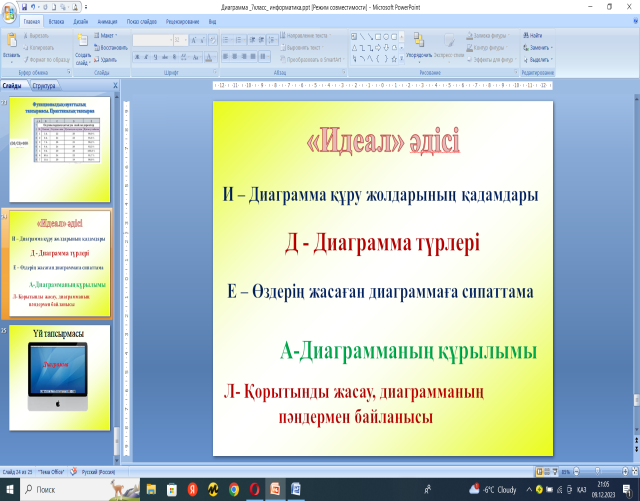Switch to the Анимация ribbon tab
Viewport: 640px width, 501px height.
[x=107, y=22]
